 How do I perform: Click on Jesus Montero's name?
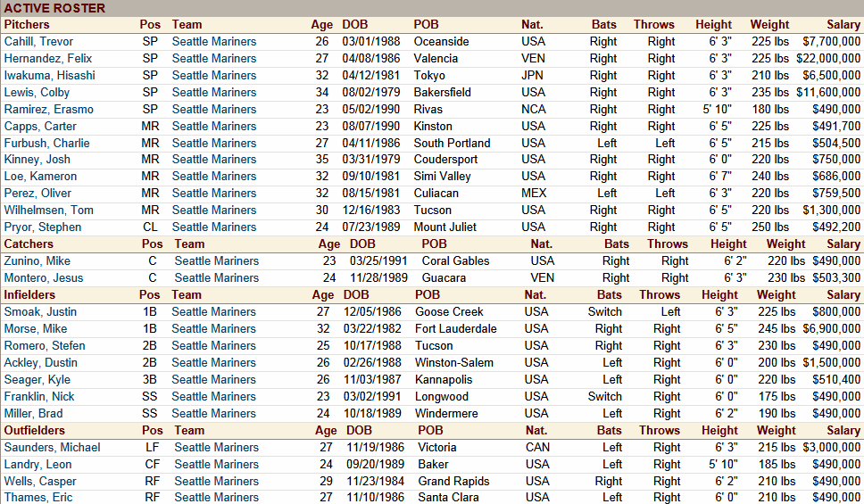[38, 278]
